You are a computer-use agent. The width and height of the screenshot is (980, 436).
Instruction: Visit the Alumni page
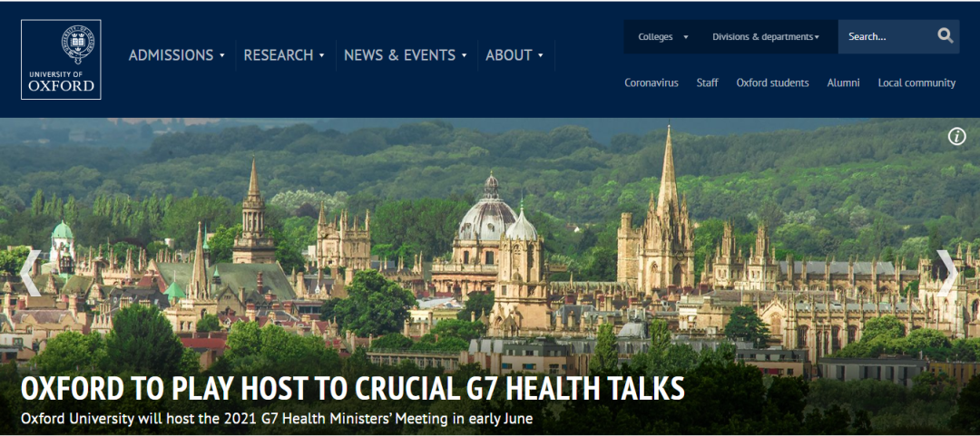point(843,82)
